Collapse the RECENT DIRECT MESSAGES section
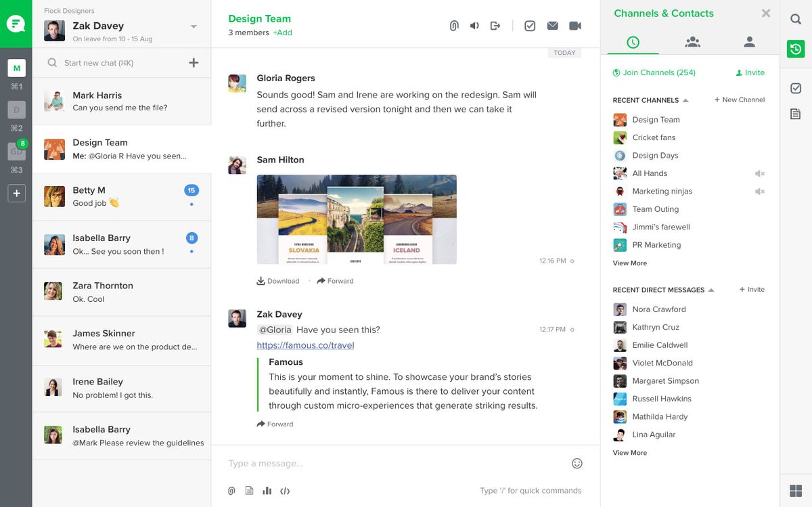This screenshot has height=507, width=812. pyautogui.click(x=712, y=290)
